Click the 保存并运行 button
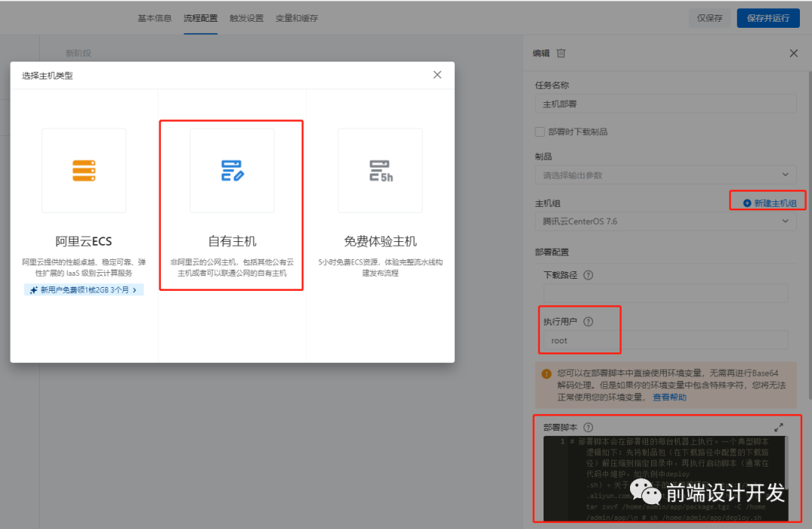The width and height of the screenshot is (812, 529). click(x=768, y=18)
